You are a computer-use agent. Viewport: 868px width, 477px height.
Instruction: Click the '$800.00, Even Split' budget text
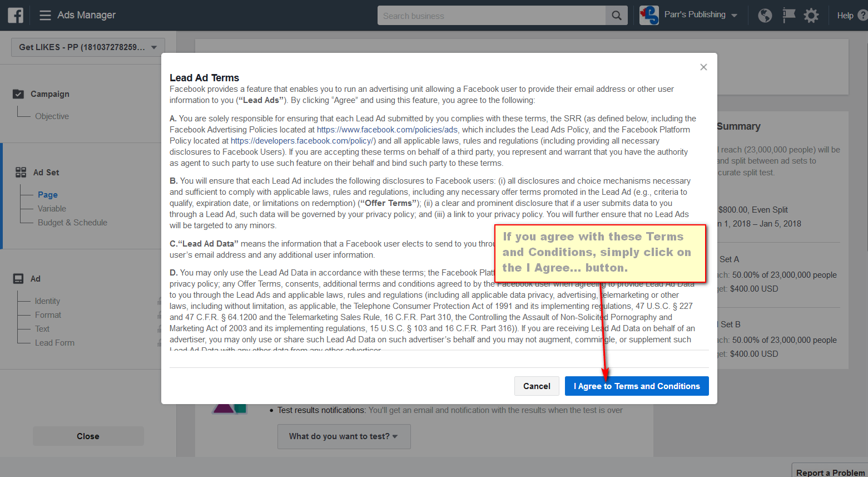(x=753, y=210)
